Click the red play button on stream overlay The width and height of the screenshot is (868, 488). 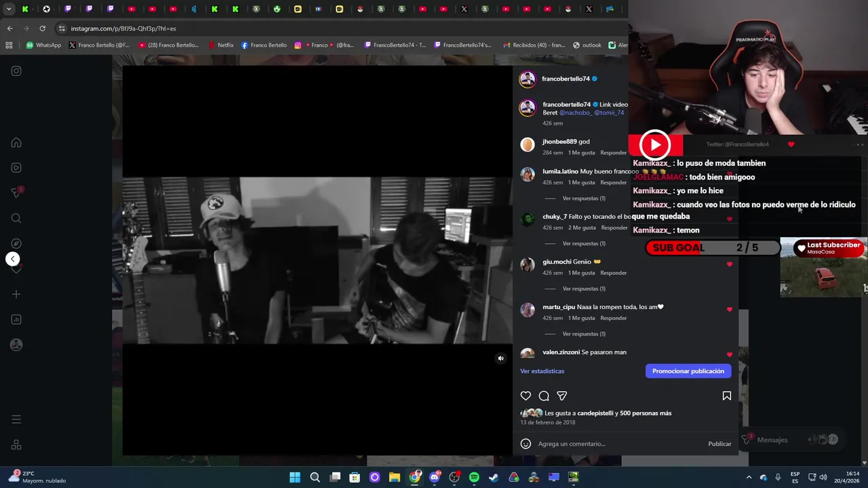tap(655, 144)
